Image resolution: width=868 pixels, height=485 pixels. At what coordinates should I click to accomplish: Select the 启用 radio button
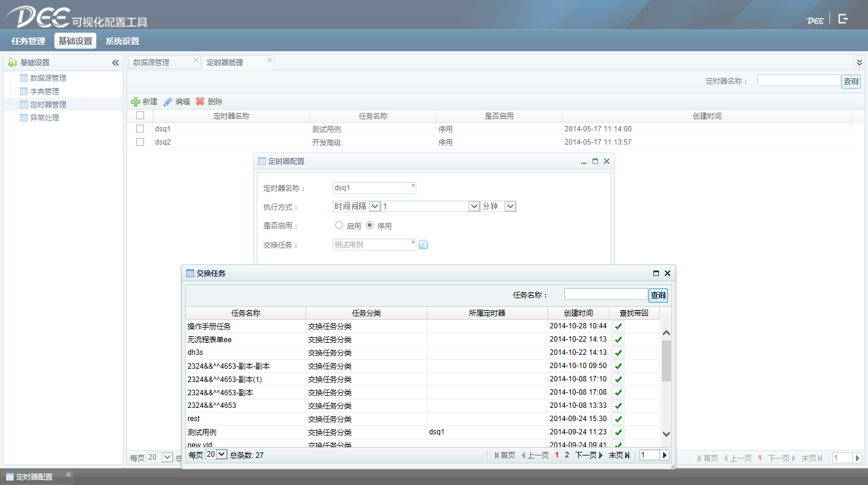(x=339, y=225)
